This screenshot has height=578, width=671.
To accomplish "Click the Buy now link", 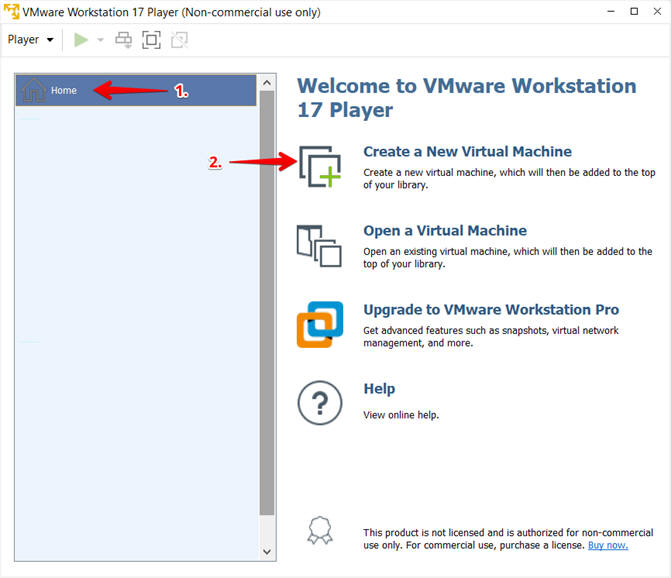I will pos(608,545).
